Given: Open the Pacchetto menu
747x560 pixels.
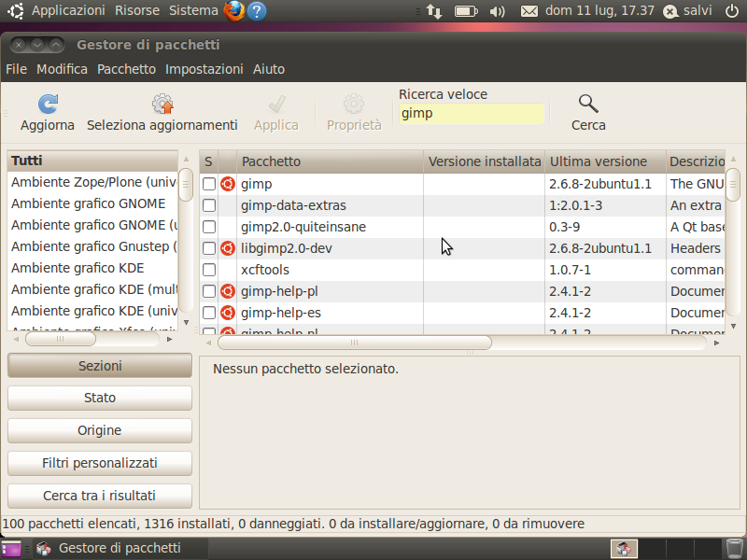Looking at the screenshot, I should click(x=126, y=69).
